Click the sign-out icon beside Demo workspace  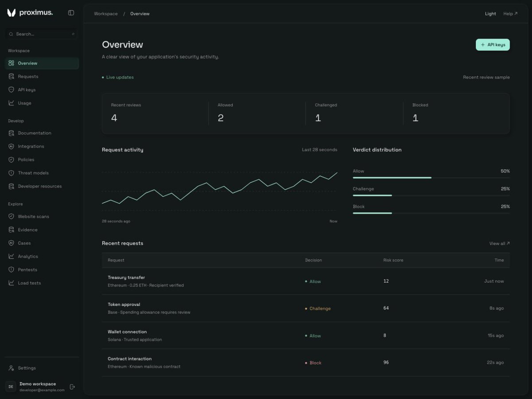click(73, 387)
